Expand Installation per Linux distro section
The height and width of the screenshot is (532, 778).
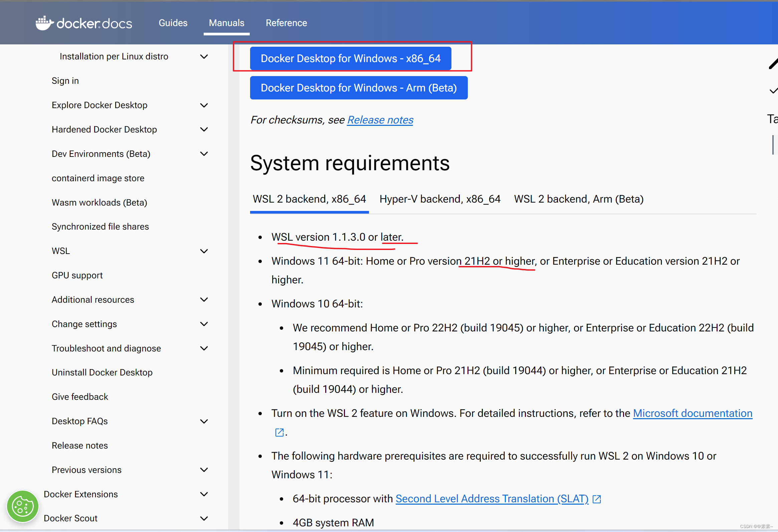coord(204,56)
